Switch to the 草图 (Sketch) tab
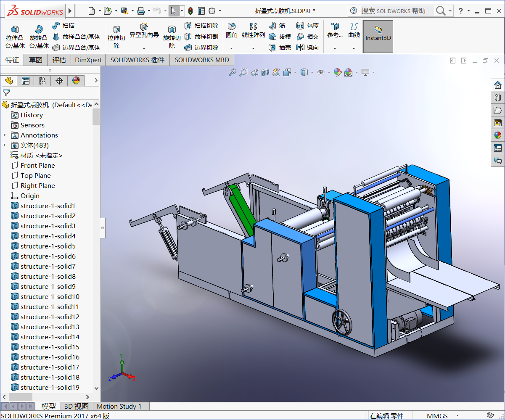Screen dimensions: 505x420 click(x=36, y=60)
